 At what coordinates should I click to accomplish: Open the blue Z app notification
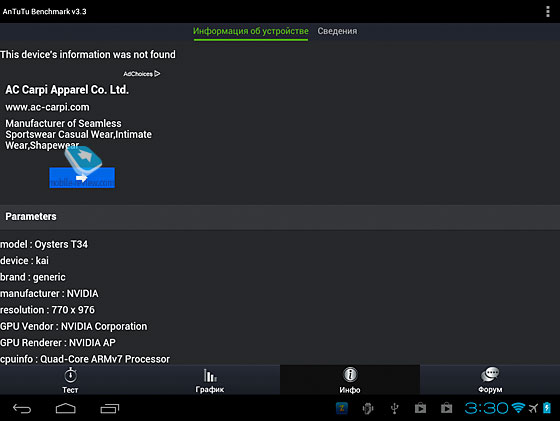pos(342,408)
